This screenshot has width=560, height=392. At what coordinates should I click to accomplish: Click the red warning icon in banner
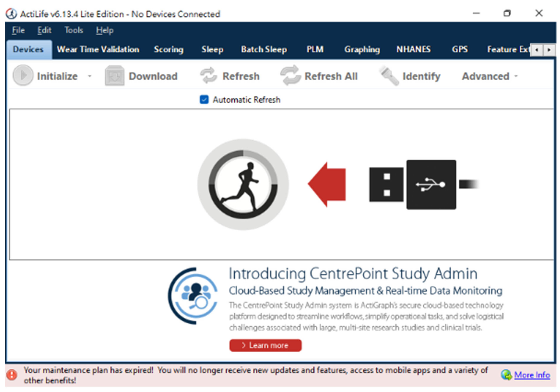pyautogui.click(x=12, y=375)
